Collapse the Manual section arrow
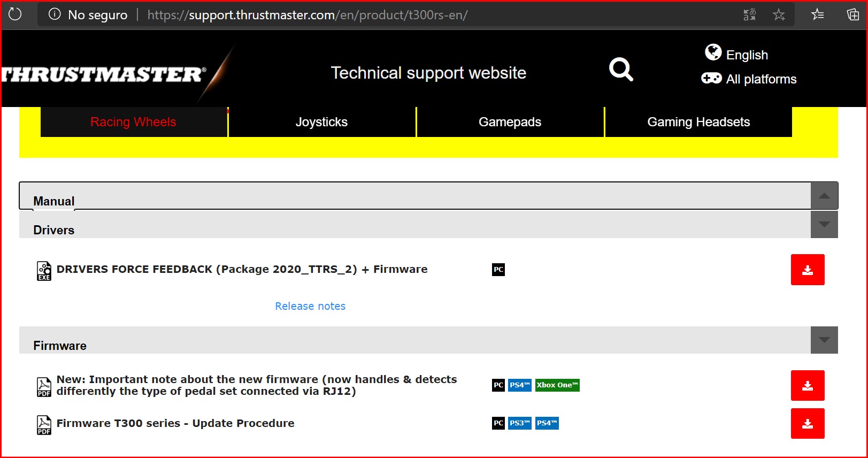The width and height of the screenshot is (868, 458). tap(824, 196)
